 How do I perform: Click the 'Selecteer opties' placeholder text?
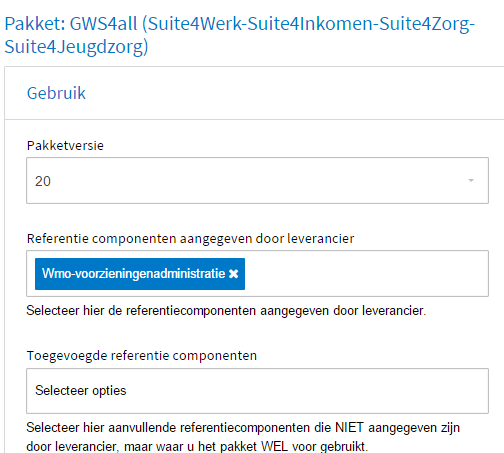pos(81,390)
